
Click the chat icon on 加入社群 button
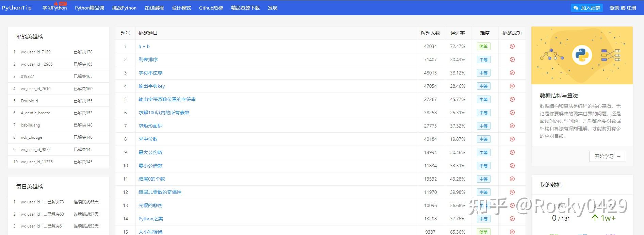coord(576,8)
